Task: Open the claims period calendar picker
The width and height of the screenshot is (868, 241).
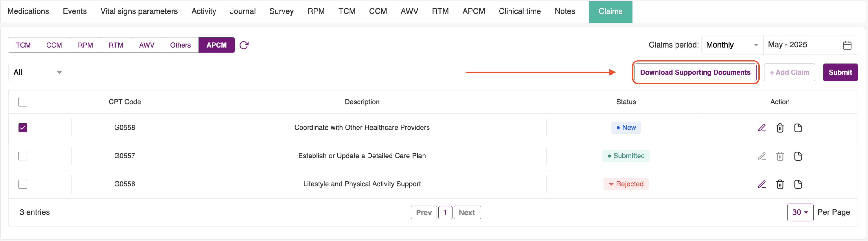Action: (x=847, y=45)
